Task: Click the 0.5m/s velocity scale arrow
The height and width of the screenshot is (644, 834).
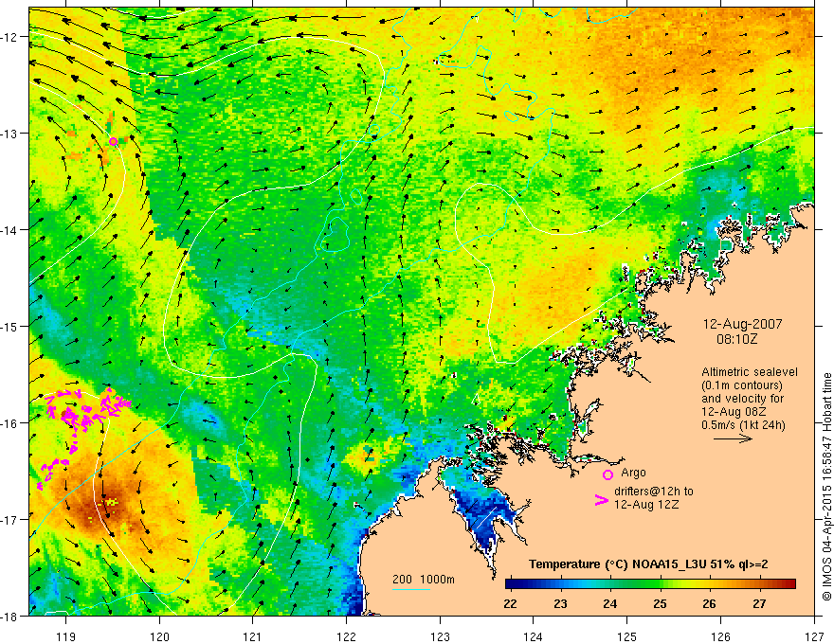Action: click(x=733, y=438)
